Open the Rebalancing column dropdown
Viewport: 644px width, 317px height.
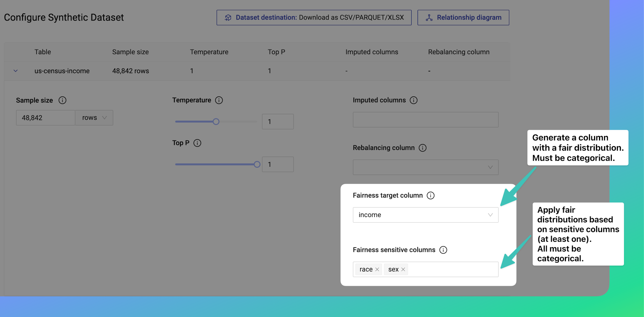pos(426,167)
